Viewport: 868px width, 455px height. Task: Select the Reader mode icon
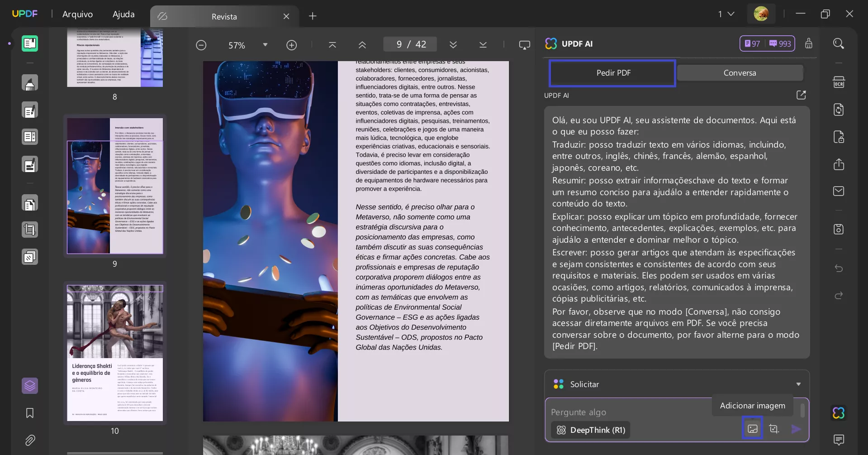point(30,43)
